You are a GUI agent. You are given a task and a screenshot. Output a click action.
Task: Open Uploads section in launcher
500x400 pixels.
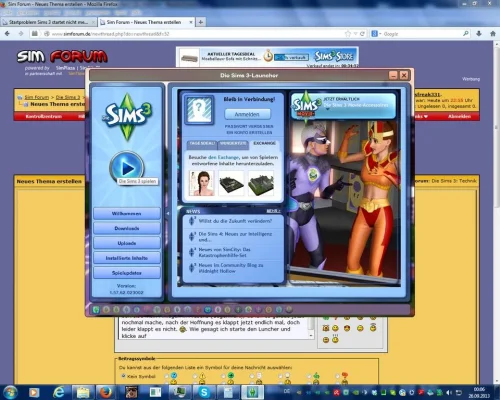click(127, 243)
